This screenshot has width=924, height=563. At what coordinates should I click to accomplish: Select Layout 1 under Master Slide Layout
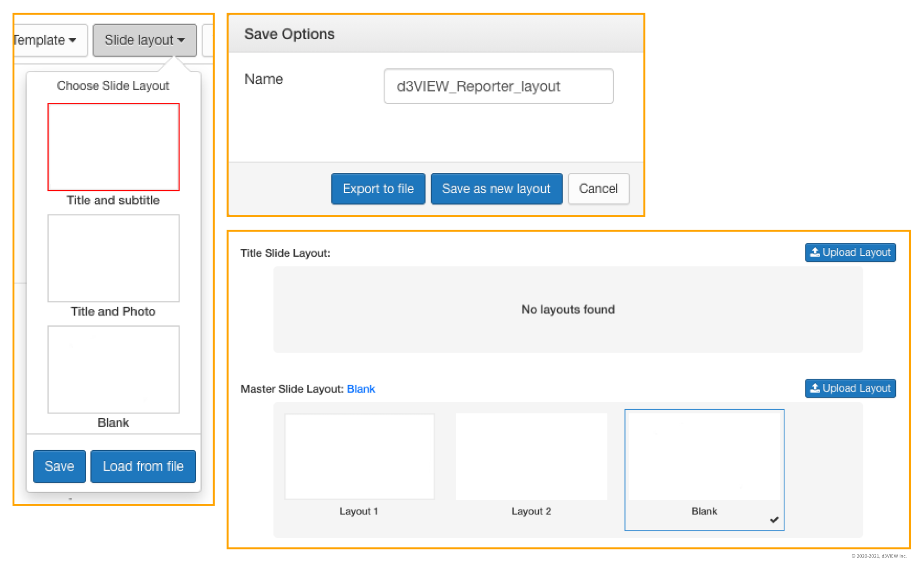(x=359, y=456)
